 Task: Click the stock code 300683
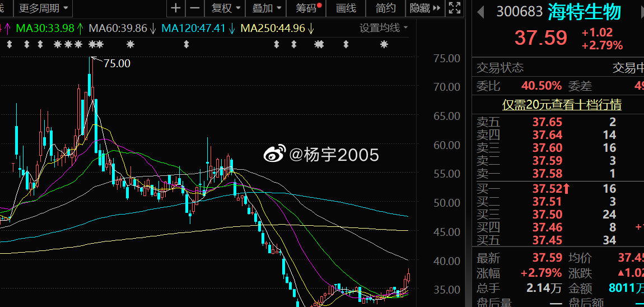click(x=519, y=12)
